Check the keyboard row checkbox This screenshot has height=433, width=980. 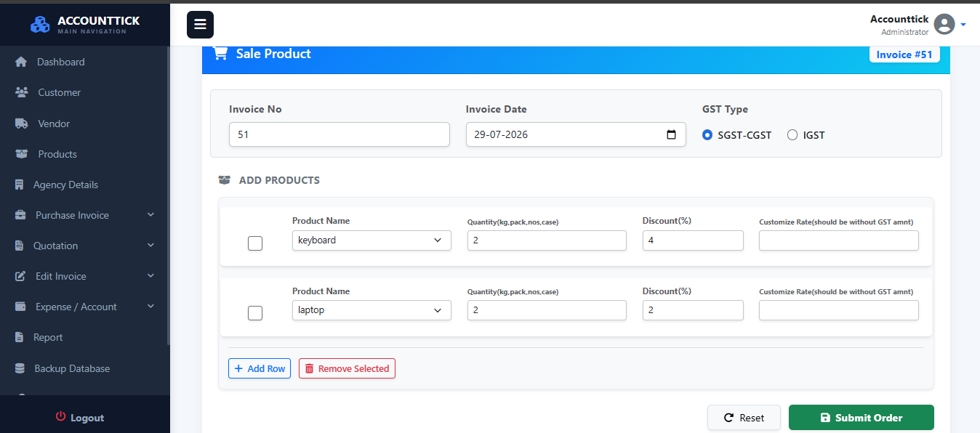(255, 243)
